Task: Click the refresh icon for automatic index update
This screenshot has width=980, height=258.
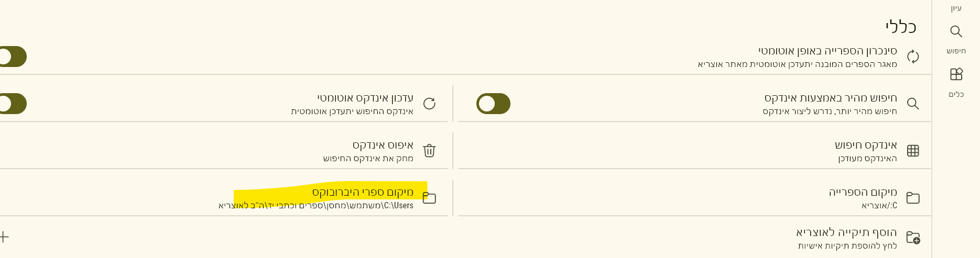Action: tap(429, 104)
